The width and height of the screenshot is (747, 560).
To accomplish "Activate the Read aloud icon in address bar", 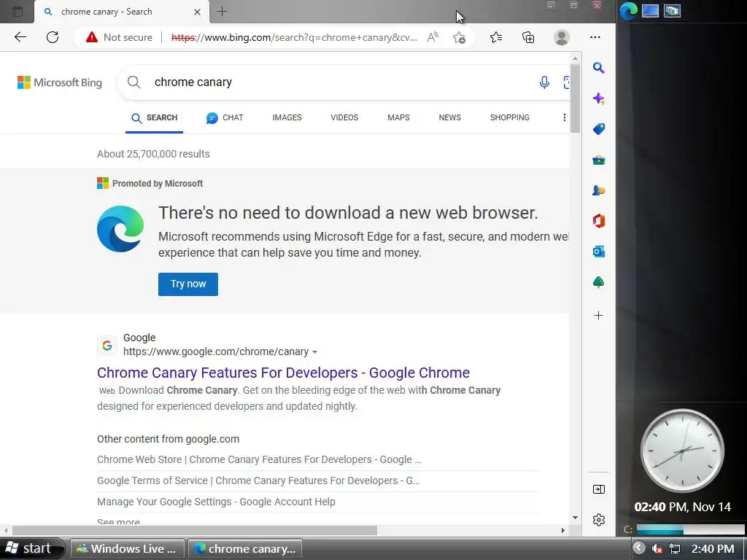I will pos(433,37).
